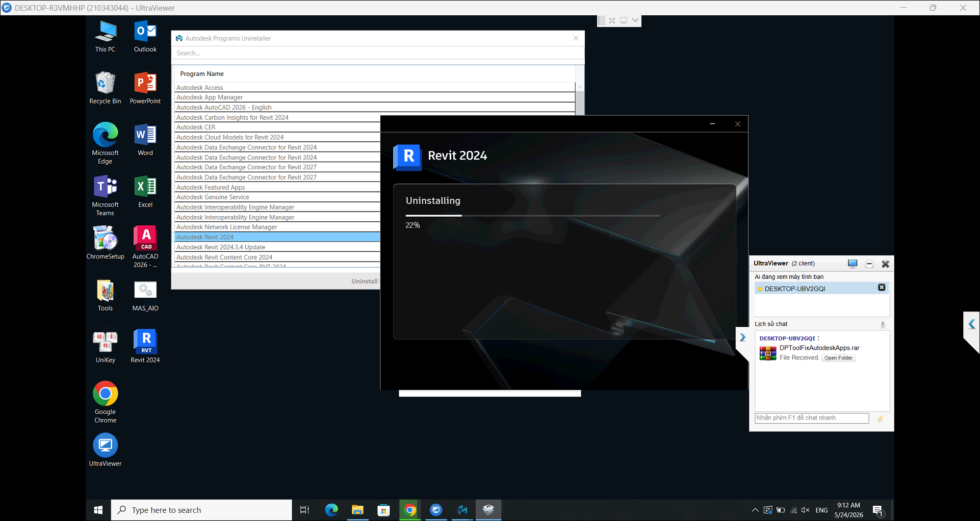This screenshot has height=521, width=980.
Task: Select Autodesk Featured Apps row
Action: point(277,187)
